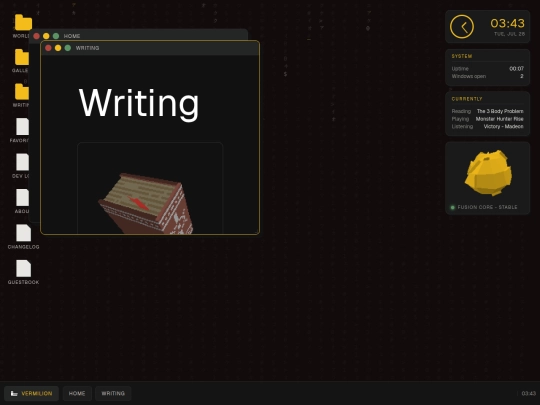Click The 3 Body Problem reading entry
Image resolution: width=540 pixels, height=405 pixels.
pyautogui.click(x=500, y=111)
